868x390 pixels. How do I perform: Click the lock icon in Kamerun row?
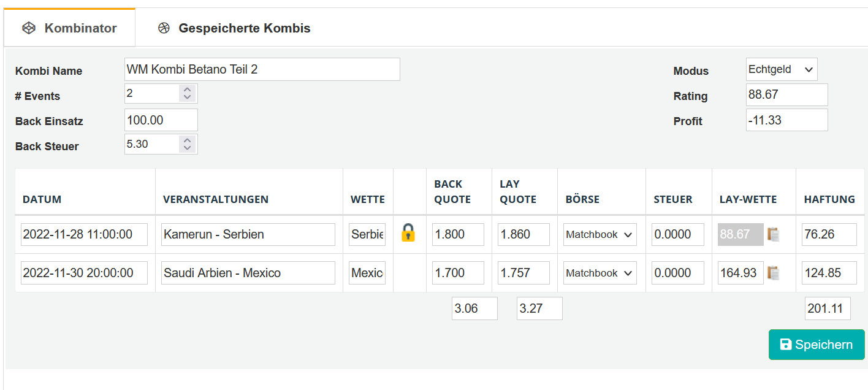coord(408,233)
